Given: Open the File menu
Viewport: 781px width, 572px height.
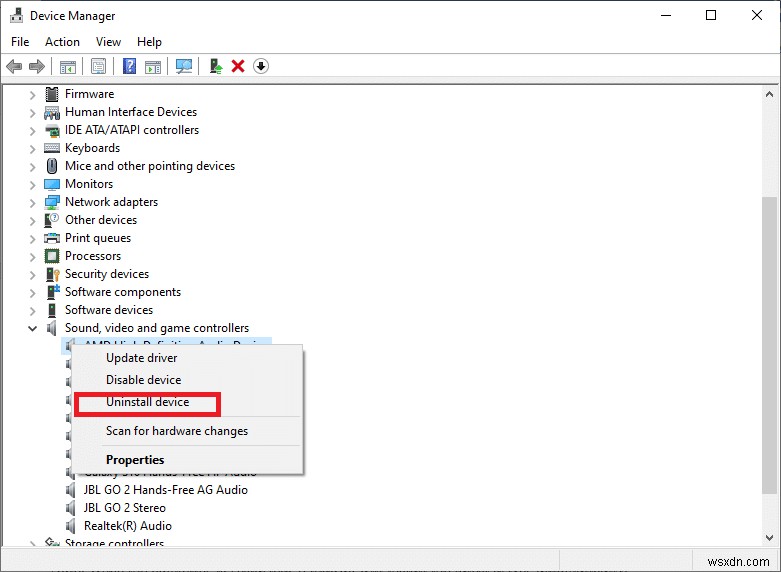Looking at the screenshot, I should [20, 42].
